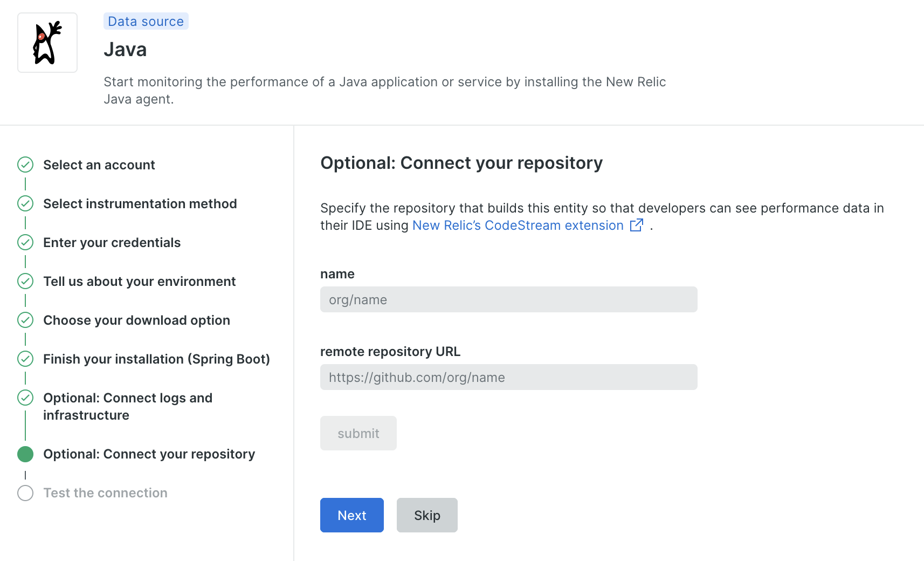Click the checkmark icon beside Select instrumentation method
This screenshot has width=924, height=561.
click(25, 203)
